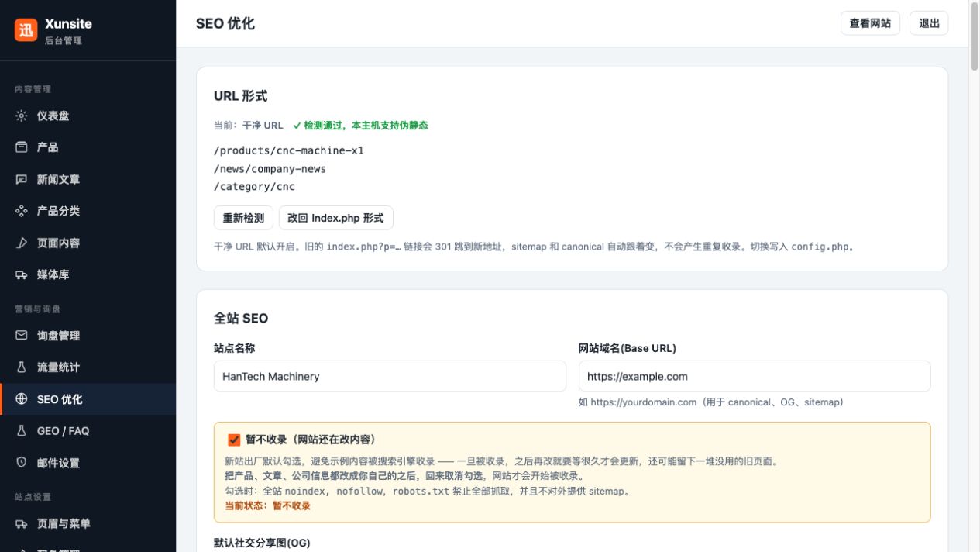
Task: Click the 流量统计 flask icon
Action: [x=22, y=367]
